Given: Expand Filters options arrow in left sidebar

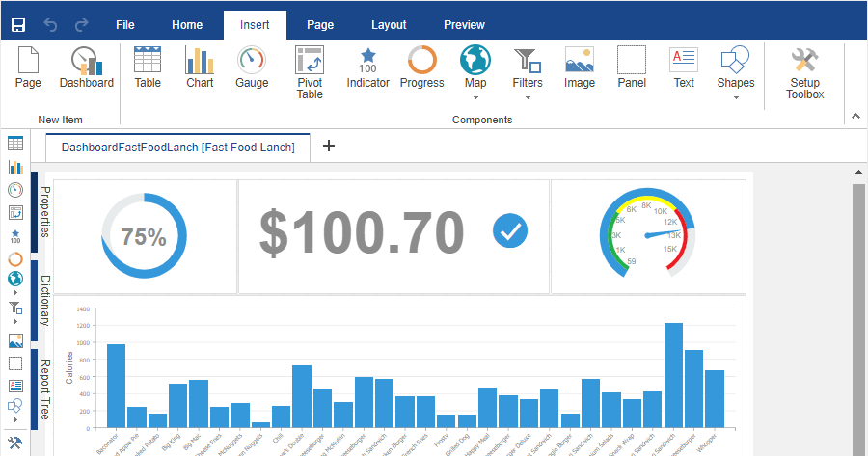Looking at the screenshot, I should pyautogui.click(x=15, y=322).
